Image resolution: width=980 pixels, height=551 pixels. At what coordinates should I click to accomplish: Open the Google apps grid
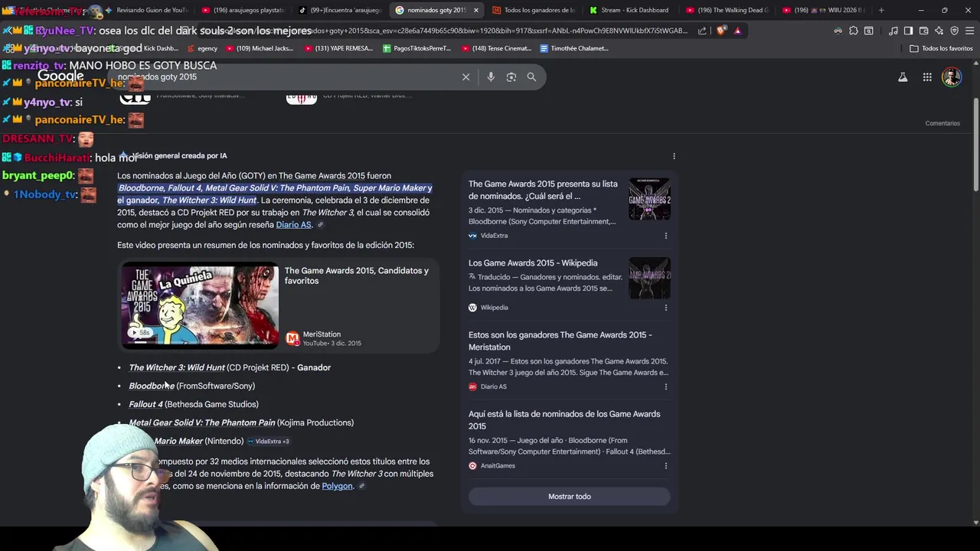(x=927, y=77)
